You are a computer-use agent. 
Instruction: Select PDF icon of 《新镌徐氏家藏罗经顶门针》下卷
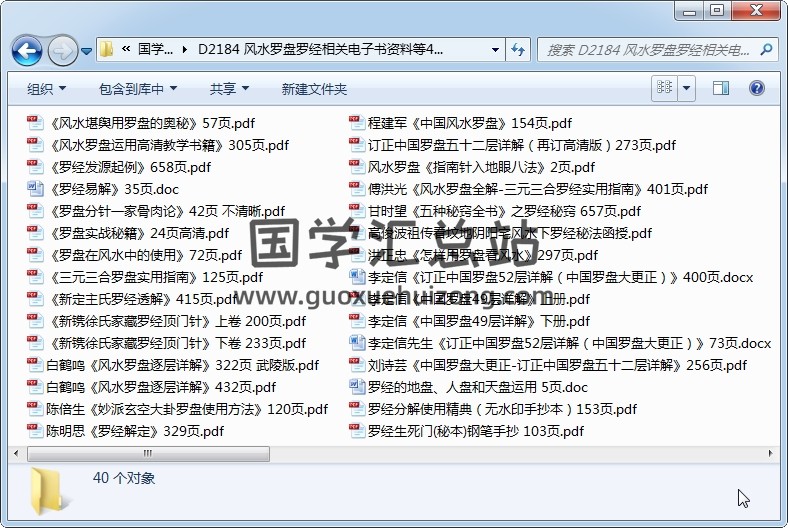point(35,343)
